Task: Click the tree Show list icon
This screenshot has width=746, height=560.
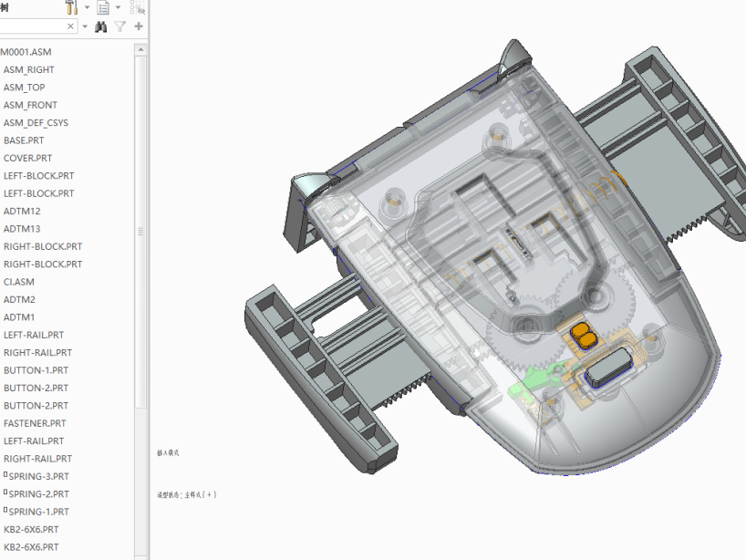Action: (103, 7)
